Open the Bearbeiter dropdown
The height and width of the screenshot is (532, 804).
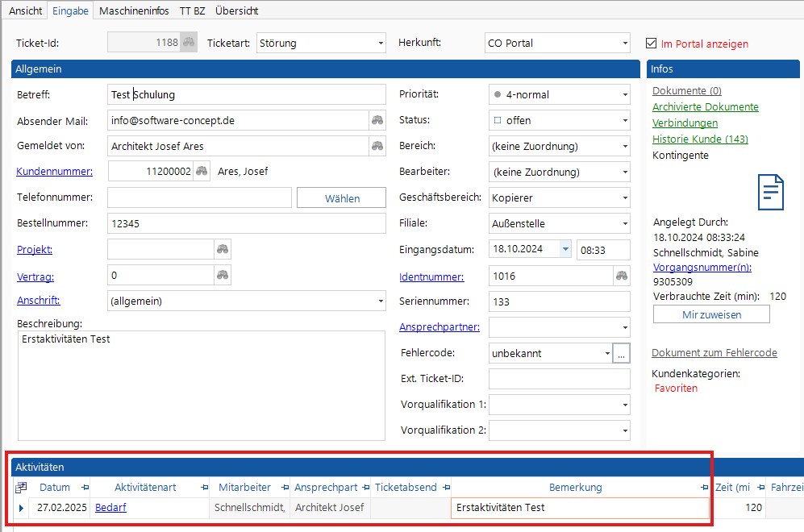coord(625,172)
